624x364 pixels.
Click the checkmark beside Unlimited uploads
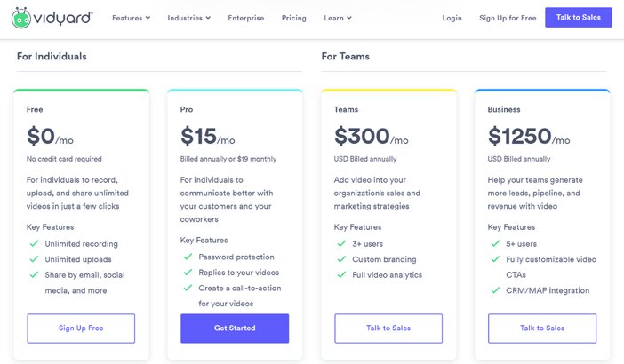[35, 259]
